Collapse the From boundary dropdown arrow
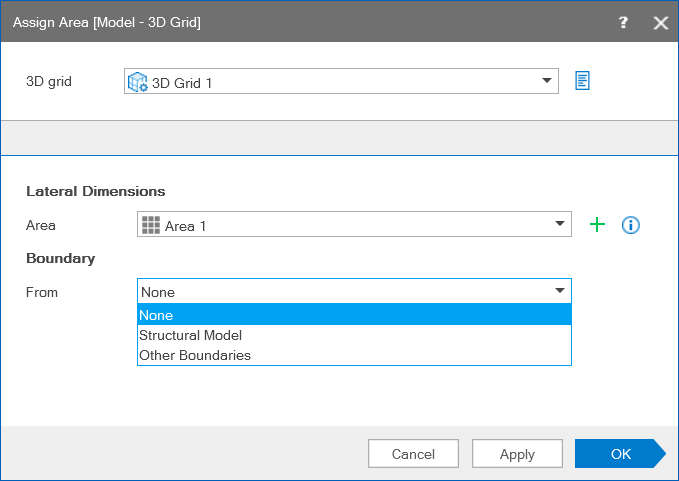The width and height of the screenshot is (679, 481). pos(560,291)
